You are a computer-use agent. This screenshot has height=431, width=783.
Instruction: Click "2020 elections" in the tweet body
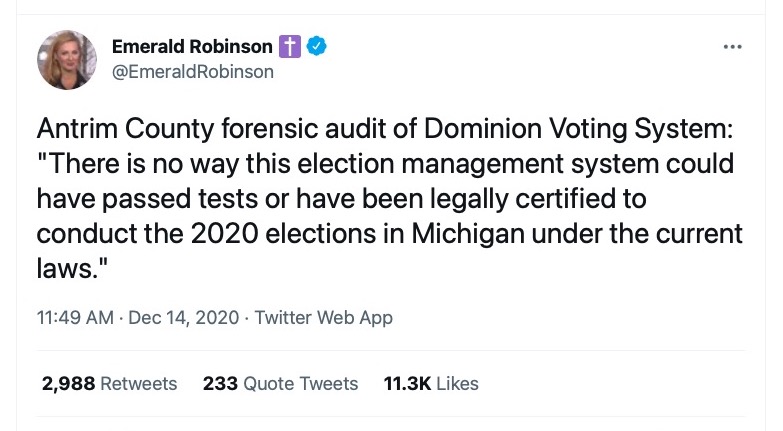click(264, 233)
